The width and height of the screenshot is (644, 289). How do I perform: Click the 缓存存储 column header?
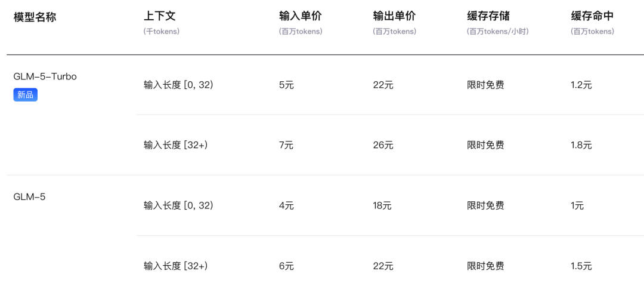[x=488, y=16]
